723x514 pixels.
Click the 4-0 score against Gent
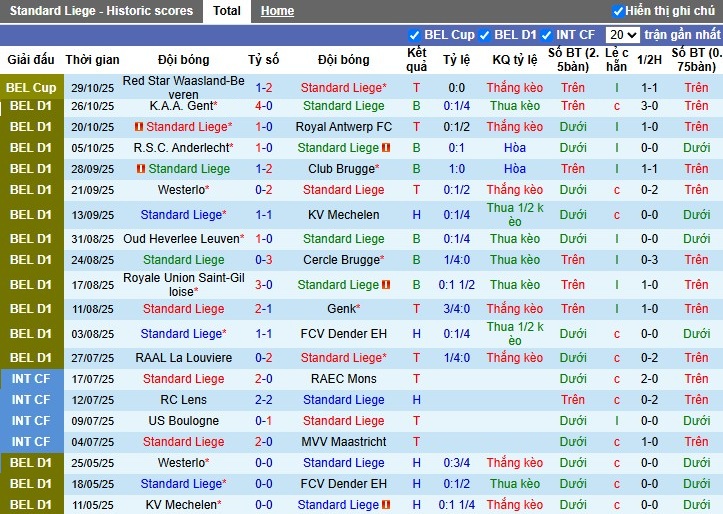(x=264, y=106)
